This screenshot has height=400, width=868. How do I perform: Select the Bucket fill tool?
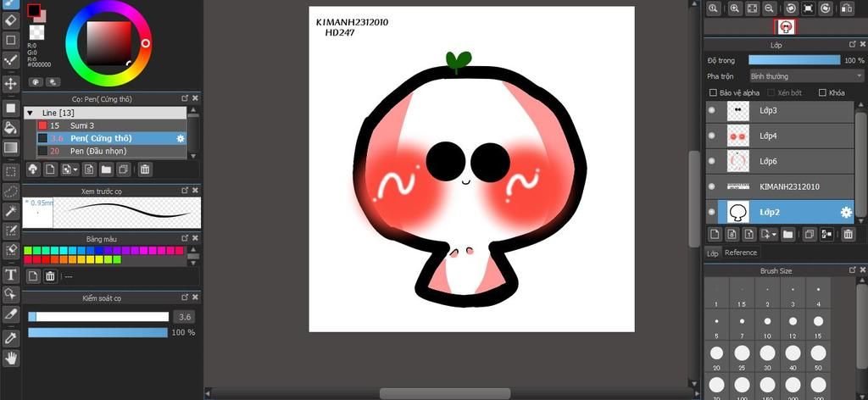coord(10,128)
